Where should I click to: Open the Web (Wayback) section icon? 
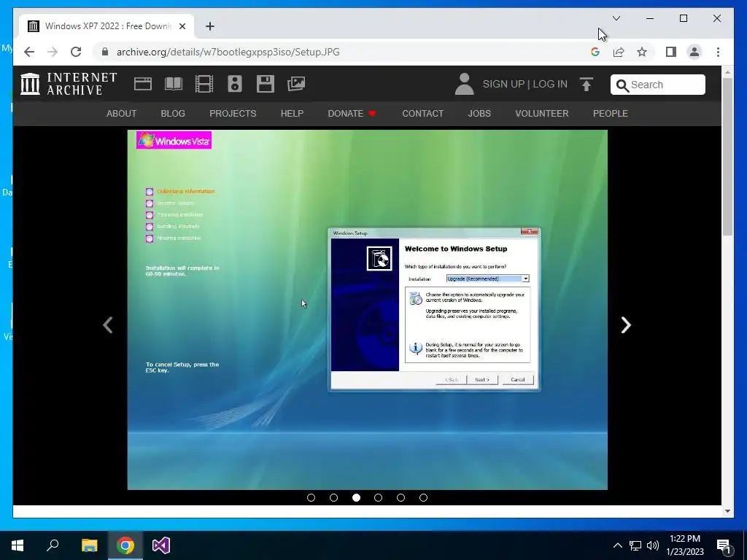[143, 84]
